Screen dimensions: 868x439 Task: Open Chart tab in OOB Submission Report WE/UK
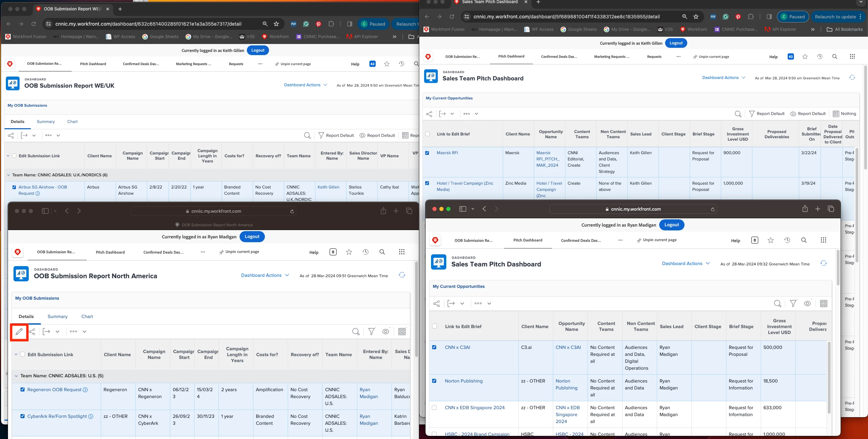[72, 122]
